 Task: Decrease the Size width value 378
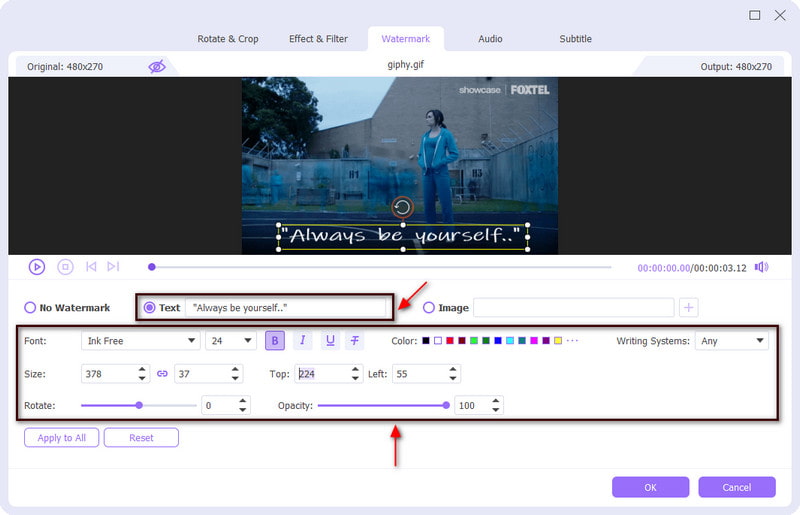(142, 378)
